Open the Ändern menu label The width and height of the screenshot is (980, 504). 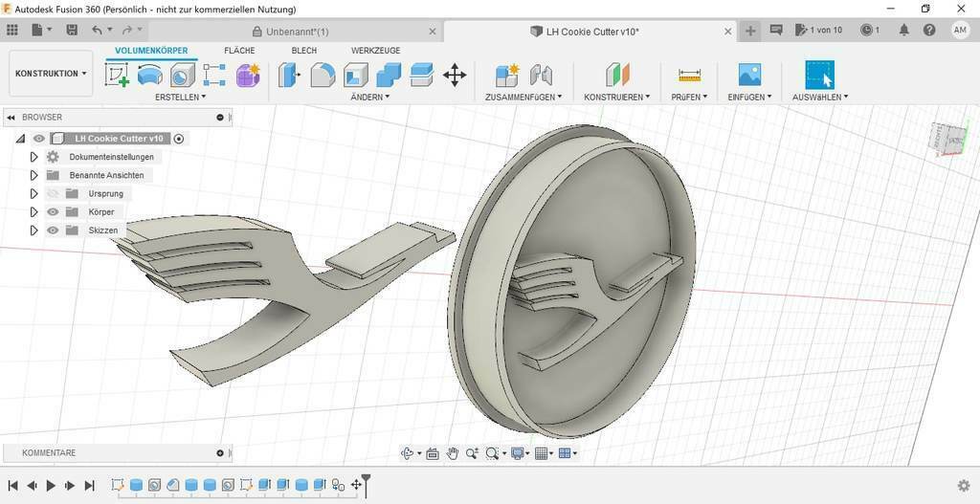coord(369,97)
